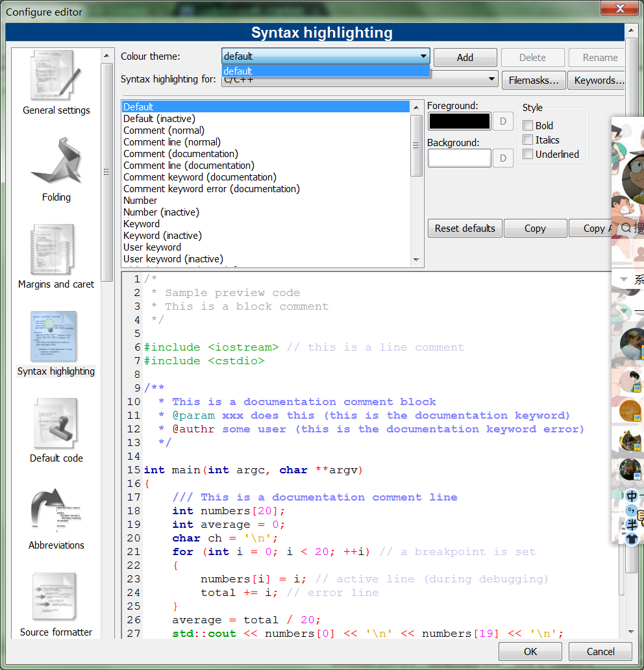The width and height of the screenshot is (644, 670).
Task: Click '@param' documentation keyword in preview
Action: pyautogui.click(x=193, y=416)
